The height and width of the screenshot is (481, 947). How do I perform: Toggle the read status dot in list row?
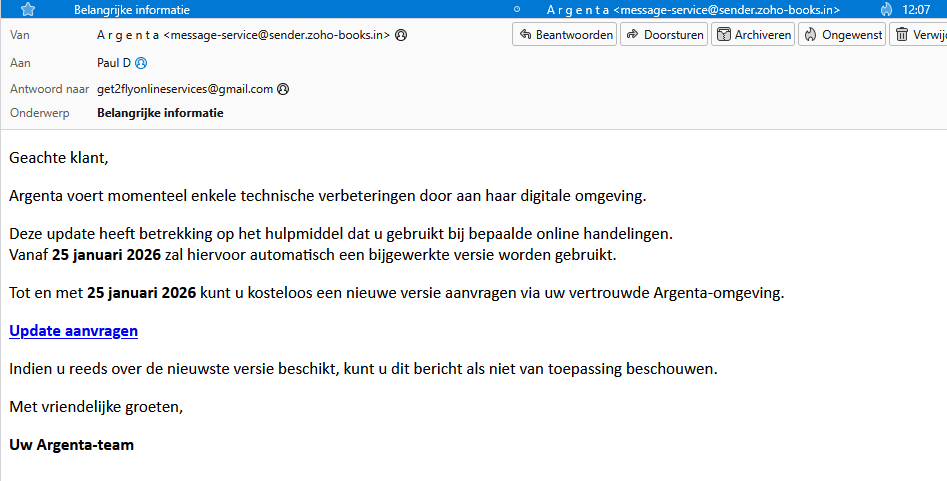pyautogui.click(x=516, y=9)
